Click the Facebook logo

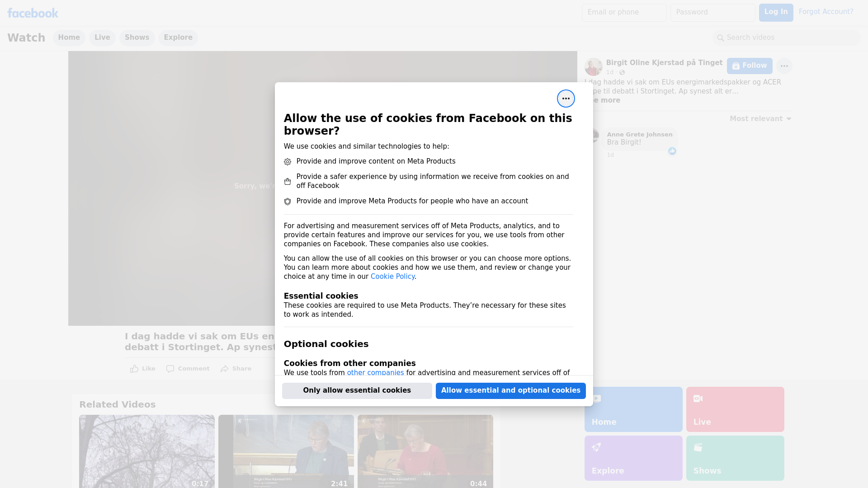(33, 13)
